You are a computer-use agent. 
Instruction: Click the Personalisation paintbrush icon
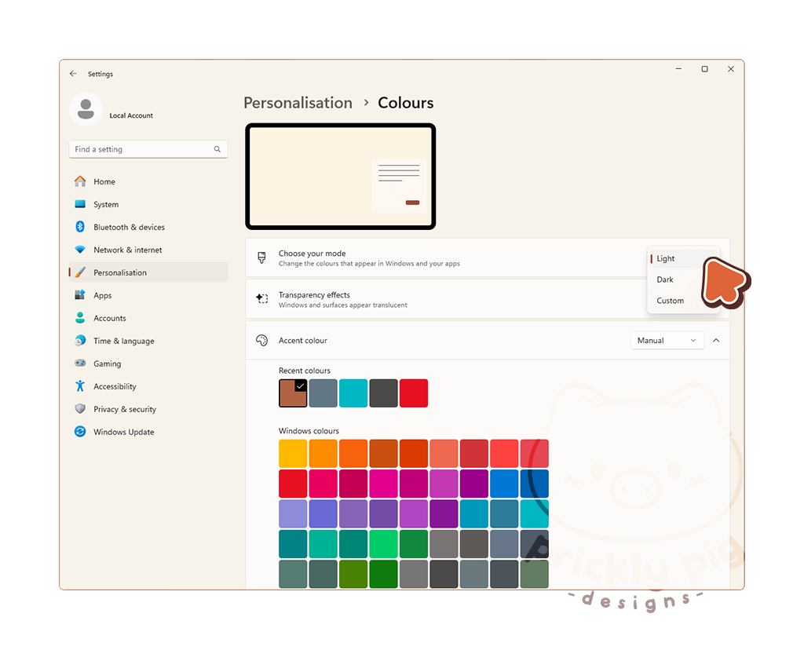click(x=80, y=272)
